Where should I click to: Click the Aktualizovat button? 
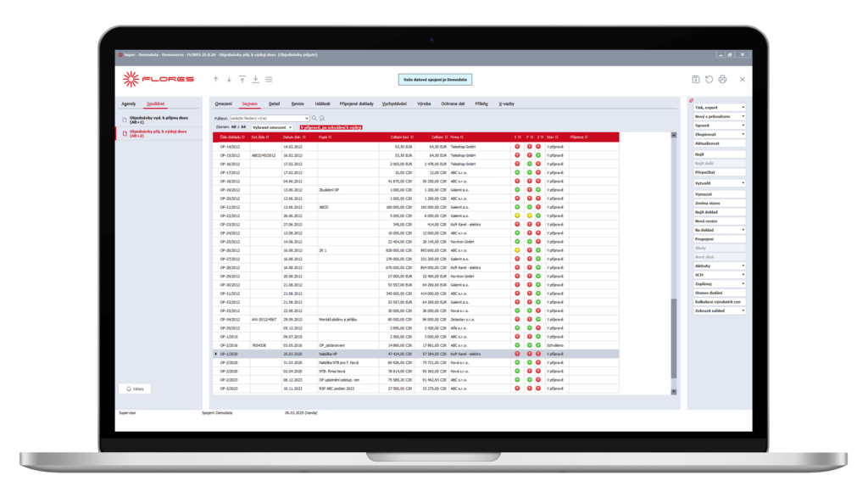(x=719, y=143)
